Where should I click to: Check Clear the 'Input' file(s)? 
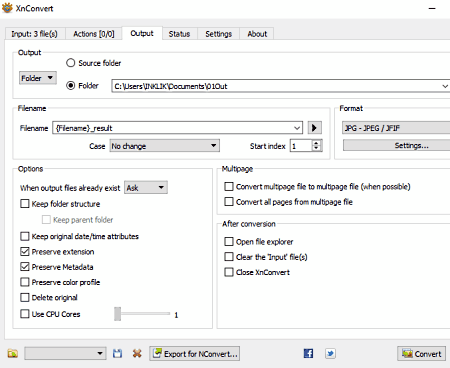pos(229,257)
